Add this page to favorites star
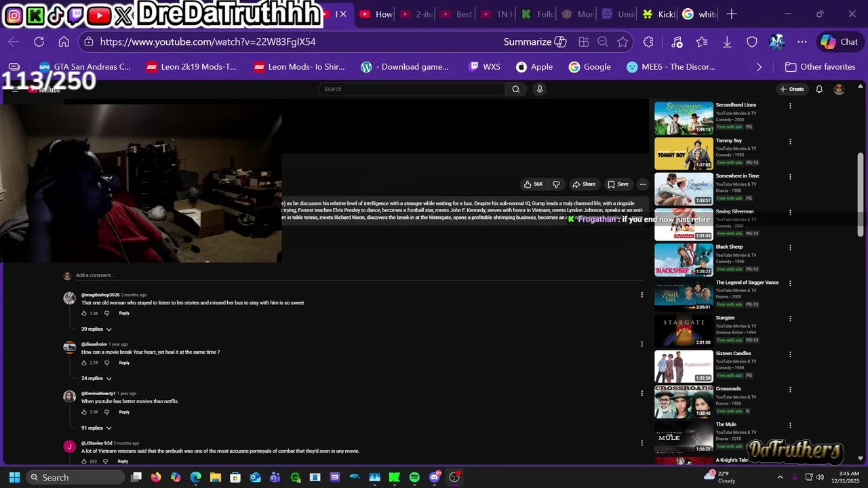This screenshot has height=488, width=868. [x=623, y=42]
